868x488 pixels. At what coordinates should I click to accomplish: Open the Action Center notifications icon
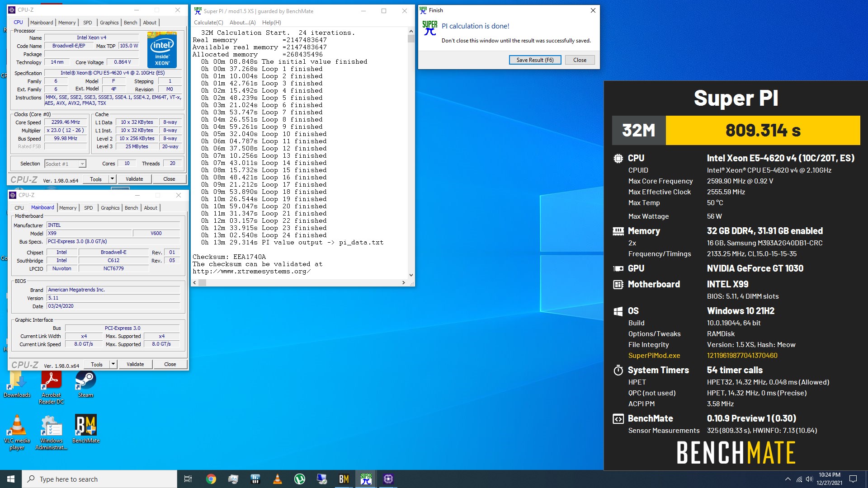pyautogui.click(x=853, y=479)
